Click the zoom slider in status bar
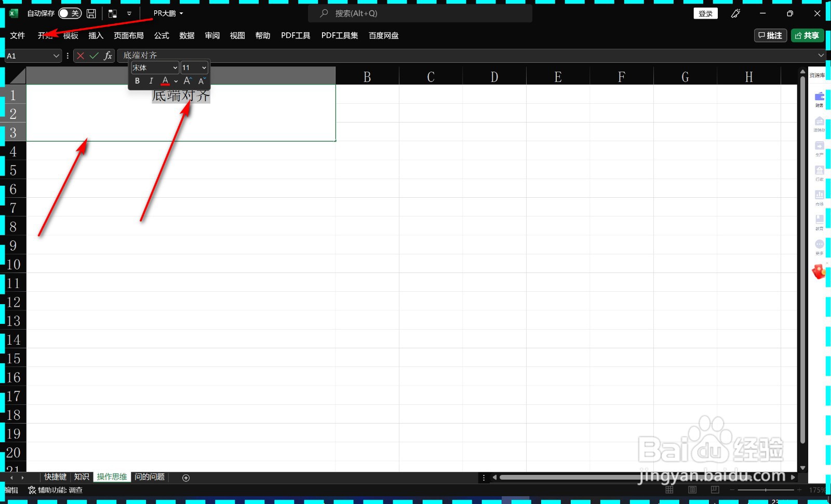This screenshot has width=831, height=504. coord(766,489)
